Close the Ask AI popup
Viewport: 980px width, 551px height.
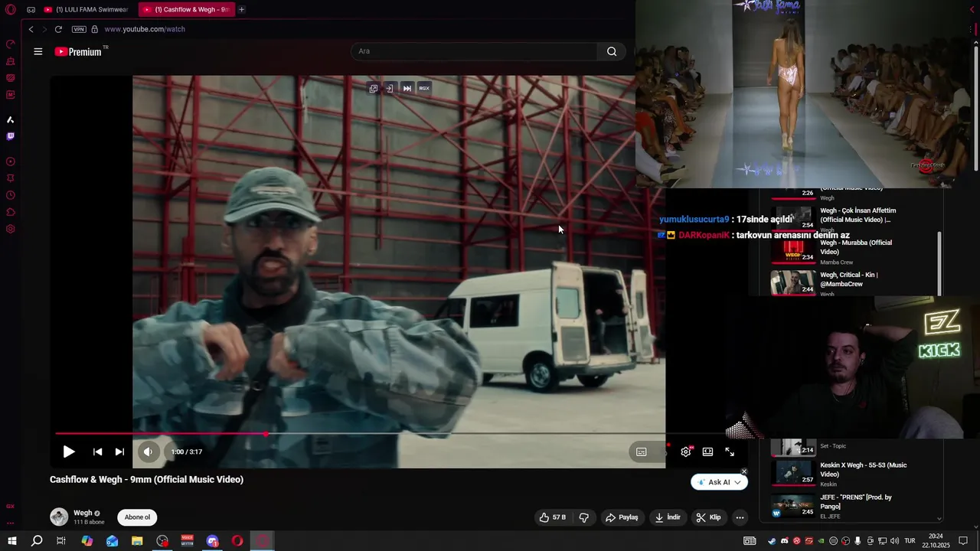coord(744,471)
